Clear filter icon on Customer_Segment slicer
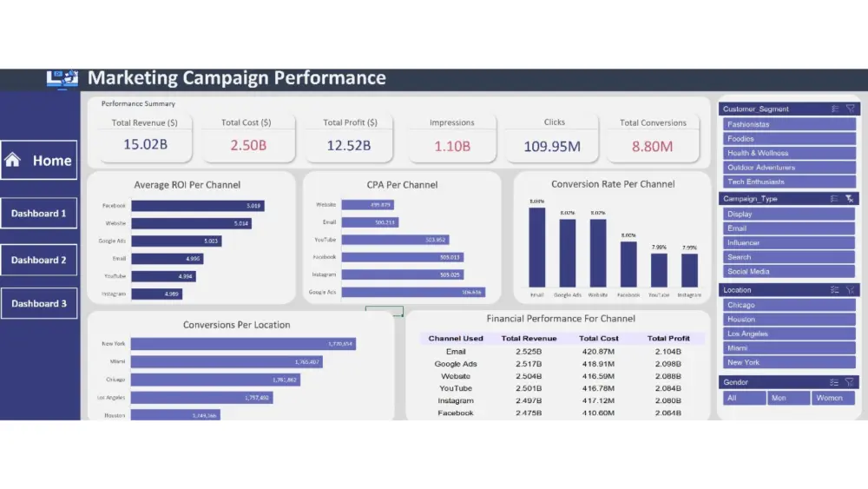Image resolution: width=868 pixels, height=489 pixels. (851, 109)
